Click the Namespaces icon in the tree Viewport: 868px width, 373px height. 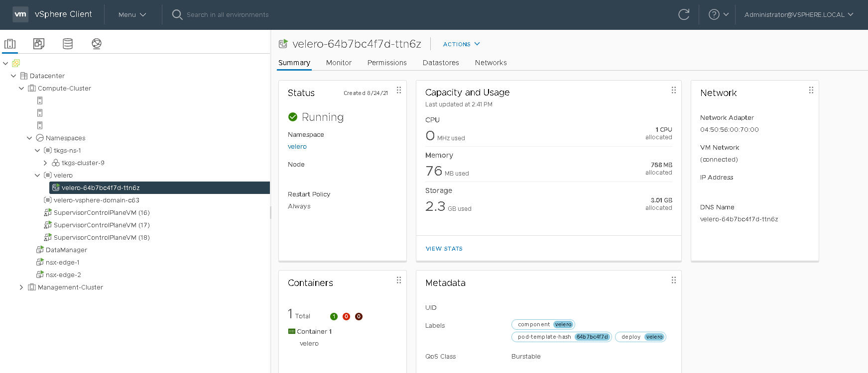click(40, 138)
